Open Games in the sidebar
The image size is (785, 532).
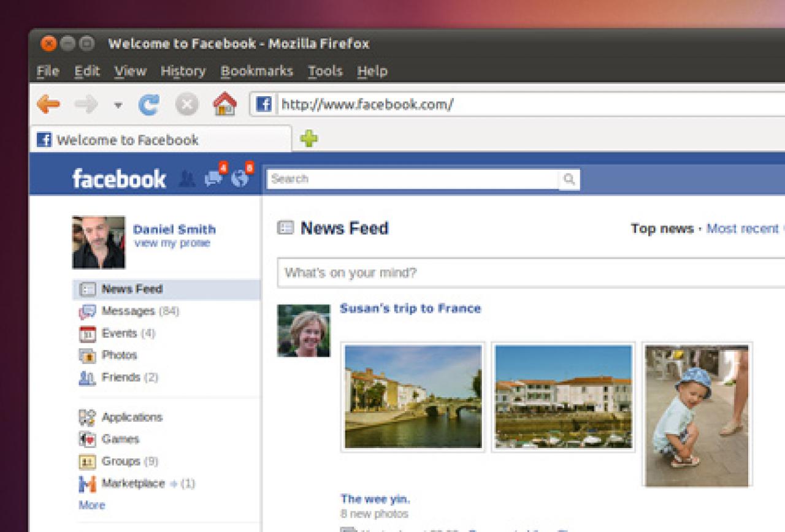pos(121,439)
